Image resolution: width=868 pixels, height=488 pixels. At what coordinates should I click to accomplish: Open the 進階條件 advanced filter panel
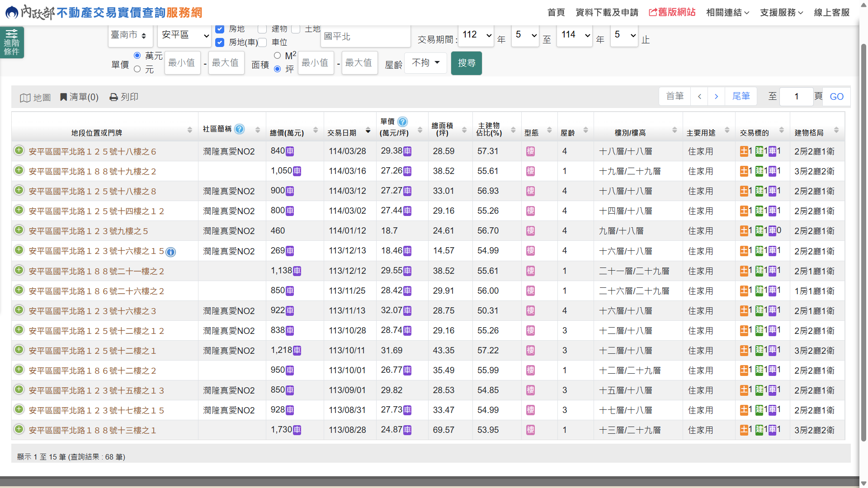pos(12,42)
